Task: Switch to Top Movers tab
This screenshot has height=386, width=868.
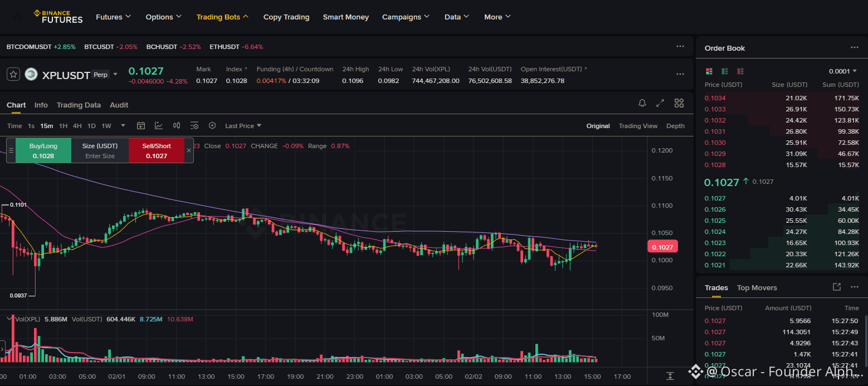Action: tap(757, 287)
